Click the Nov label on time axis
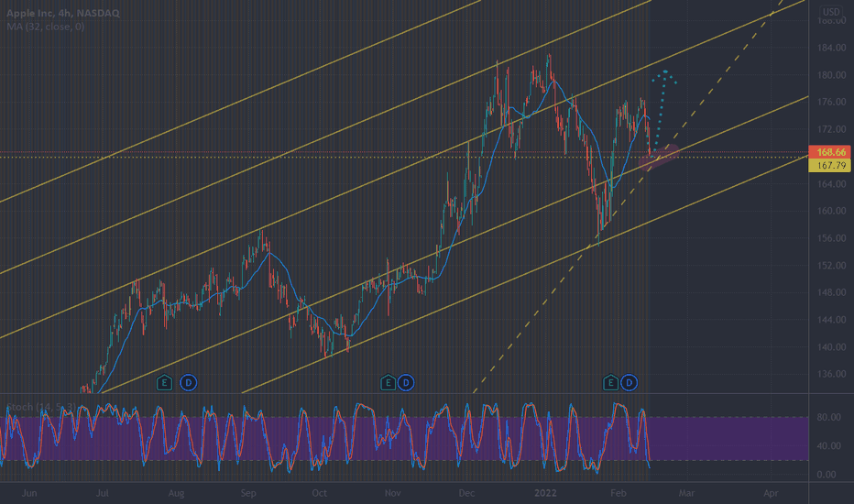Image resolution: width=854 pixels, height=504 pixels. pos(393,493)
